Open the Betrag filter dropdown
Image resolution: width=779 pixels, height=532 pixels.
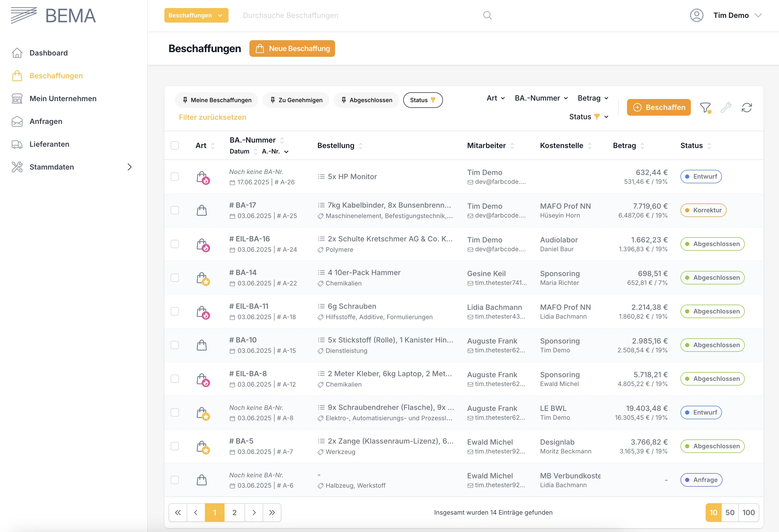pos(593,98)
